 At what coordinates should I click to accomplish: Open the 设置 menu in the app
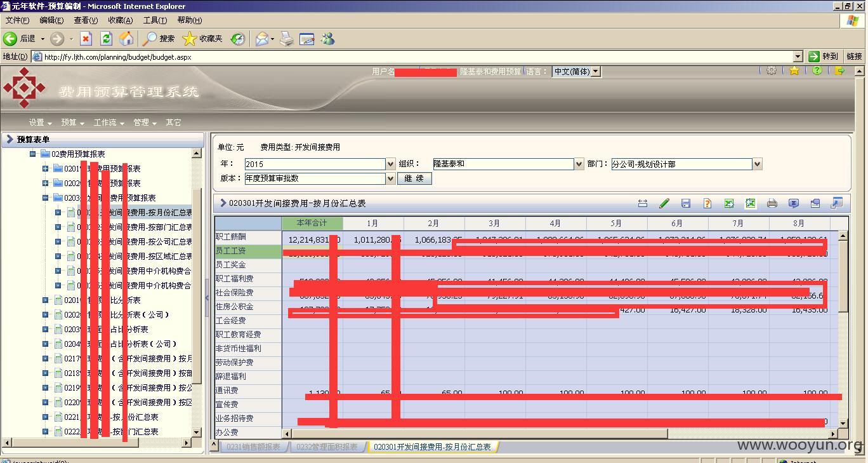(40, 123)
